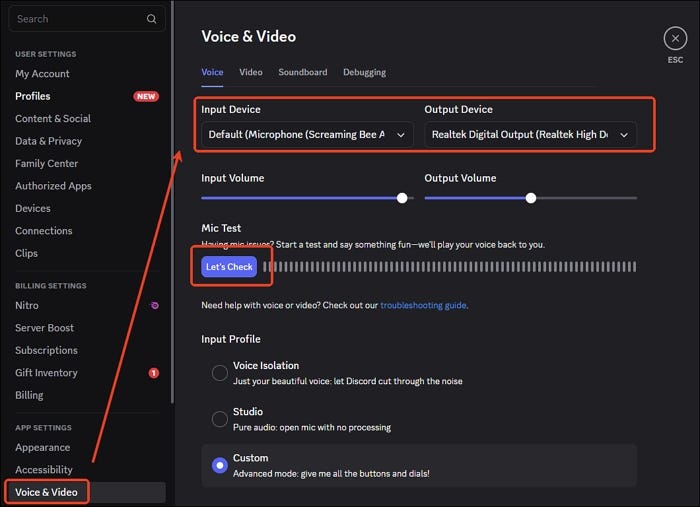Click the Nitro icon in billing settings
This screenshot has width=700, height=507.
click(x=154, y=306)
